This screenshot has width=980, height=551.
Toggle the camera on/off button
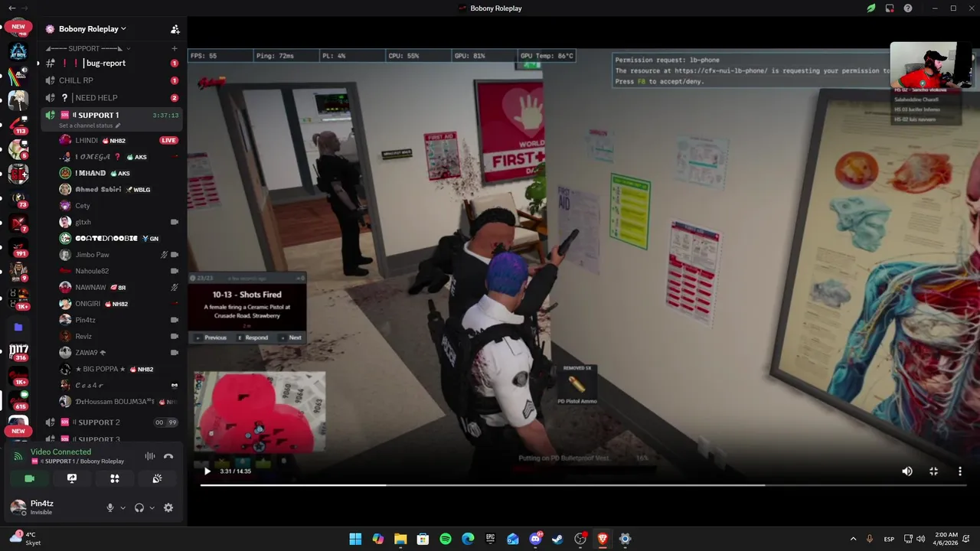pyautogui.click(x=30, y=478)
